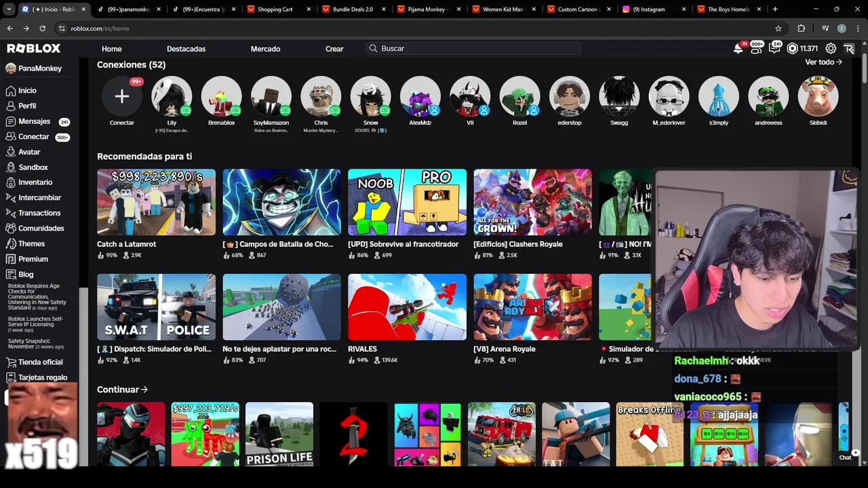The height and width of the screenshot is (488, 868).
Task: Open Ver todo connections link
Action: (x=823, y=62)
